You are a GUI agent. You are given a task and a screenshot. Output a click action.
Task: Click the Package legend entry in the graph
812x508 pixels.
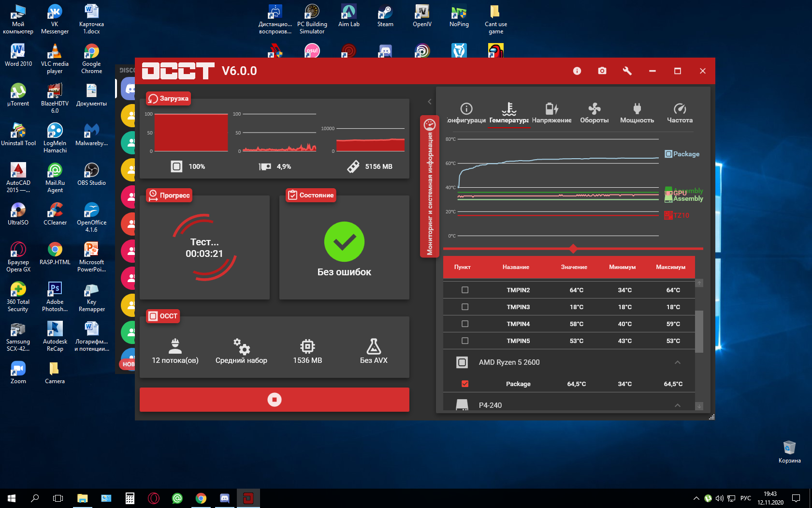coord(682,154)
